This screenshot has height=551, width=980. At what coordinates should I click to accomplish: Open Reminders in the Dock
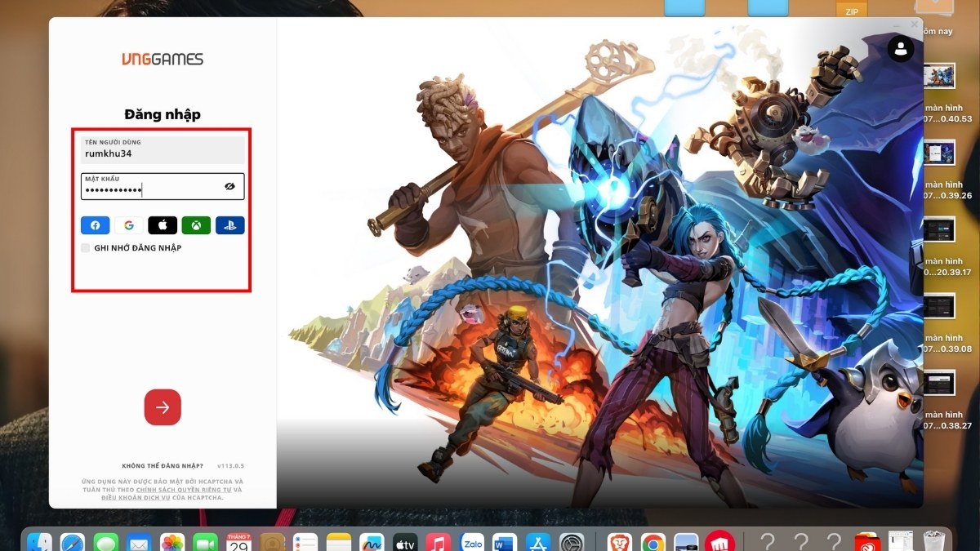305,544
